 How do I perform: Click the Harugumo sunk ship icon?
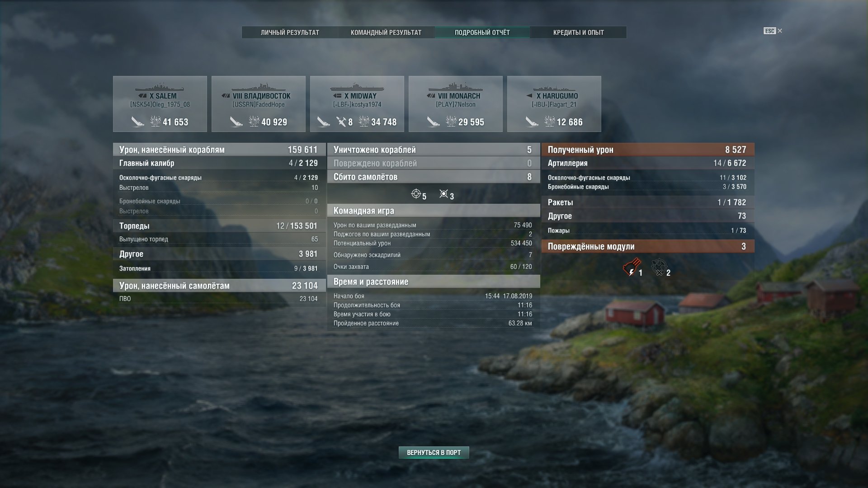pyautogui.click(x=532, y=122)
